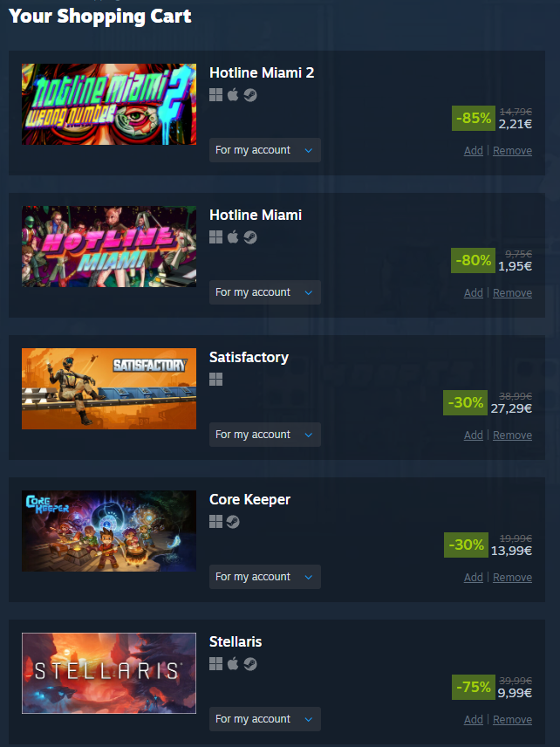
Task: Expand 'For my account' dropdown for Satisfactory
Action: [x=265, y=435]
